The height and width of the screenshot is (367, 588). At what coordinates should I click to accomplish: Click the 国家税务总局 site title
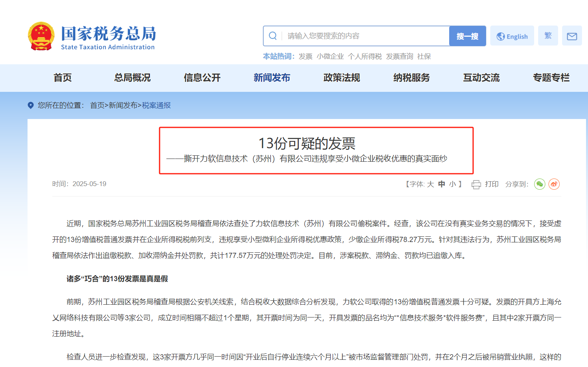109,34
